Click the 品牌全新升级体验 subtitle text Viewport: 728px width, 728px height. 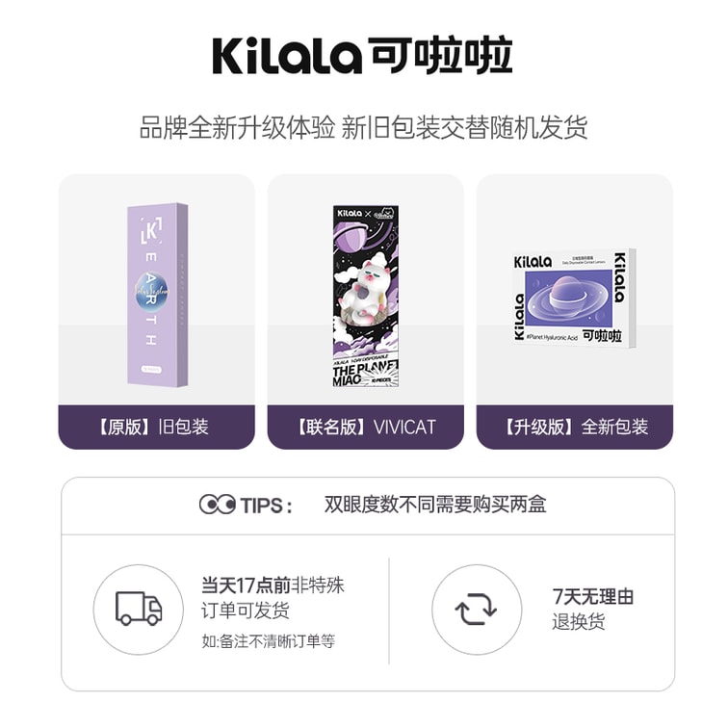pyautogui.click(x=237, y=127)
